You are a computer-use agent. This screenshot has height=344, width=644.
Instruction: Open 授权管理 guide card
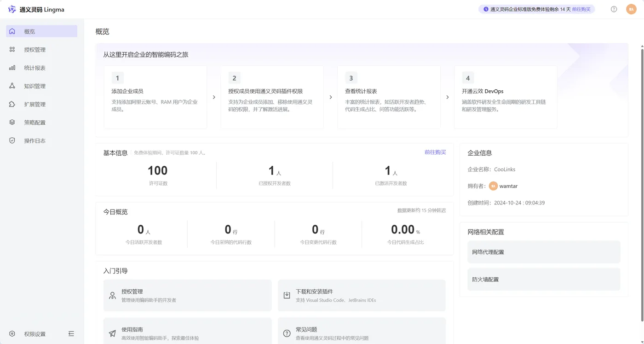click(187, 296)
